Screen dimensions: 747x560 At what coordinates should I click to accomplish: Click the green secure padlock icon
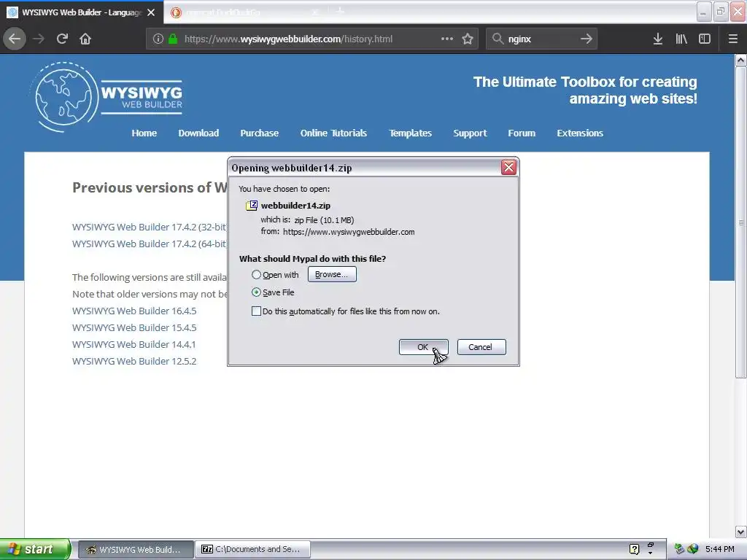point(173,39)
